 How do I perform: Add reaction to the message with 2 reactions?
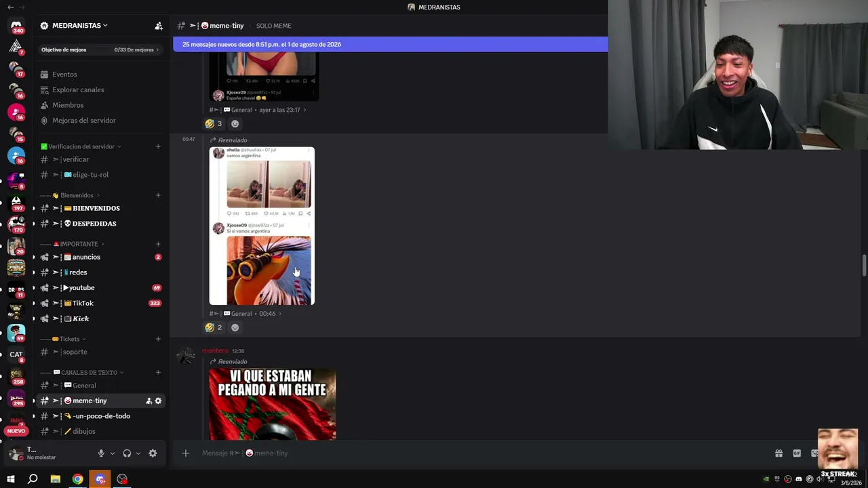[235, 327]
